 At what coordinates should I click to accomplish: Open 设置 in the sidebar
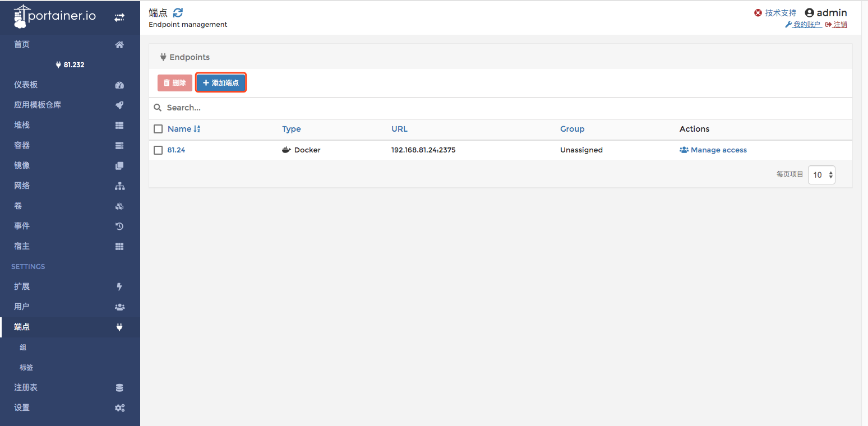pos(70,408)
